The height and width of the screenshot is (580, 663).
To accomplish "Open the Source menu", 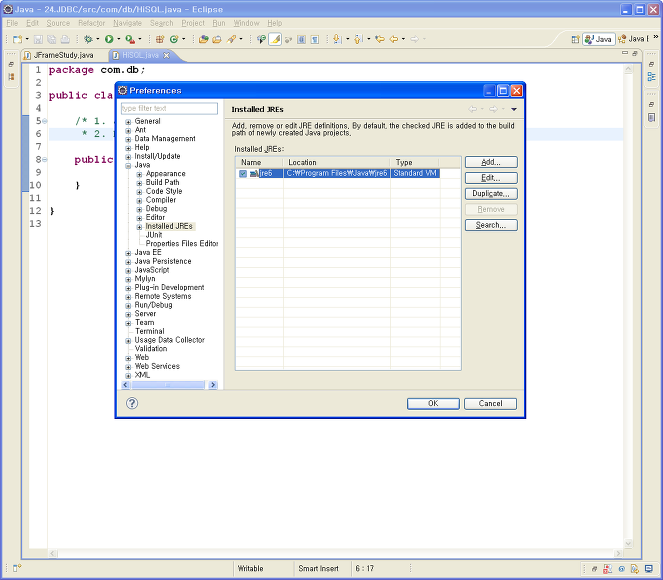I will click(58, 23).
